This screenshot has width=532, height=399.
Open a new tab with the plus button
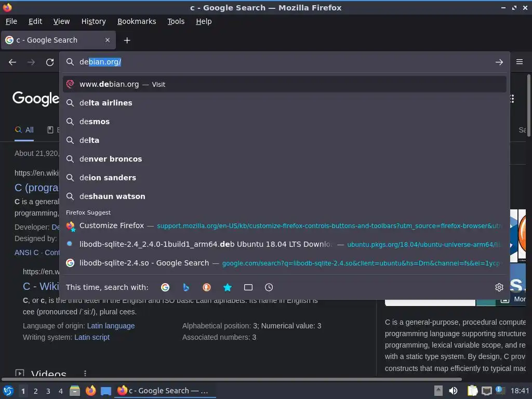(x=127, y=41)
